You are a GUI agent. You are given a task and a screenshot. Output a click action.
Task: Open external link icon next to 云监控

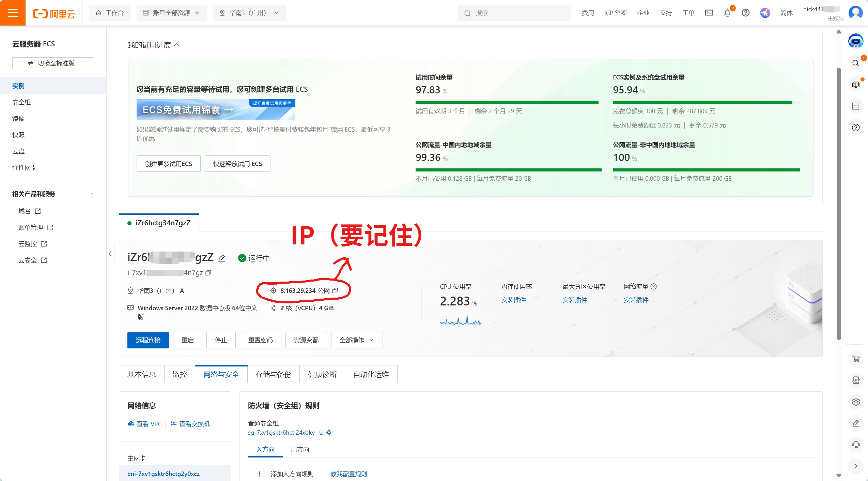(44, 244)
